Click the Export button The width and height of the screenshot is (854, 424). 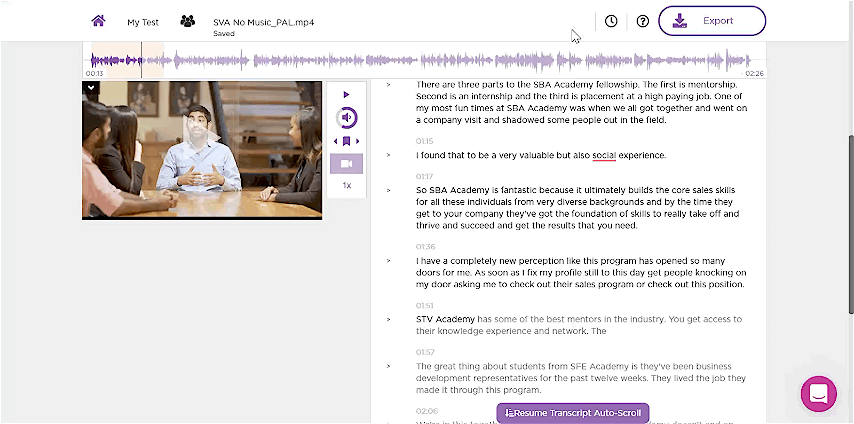coord(712,21)
